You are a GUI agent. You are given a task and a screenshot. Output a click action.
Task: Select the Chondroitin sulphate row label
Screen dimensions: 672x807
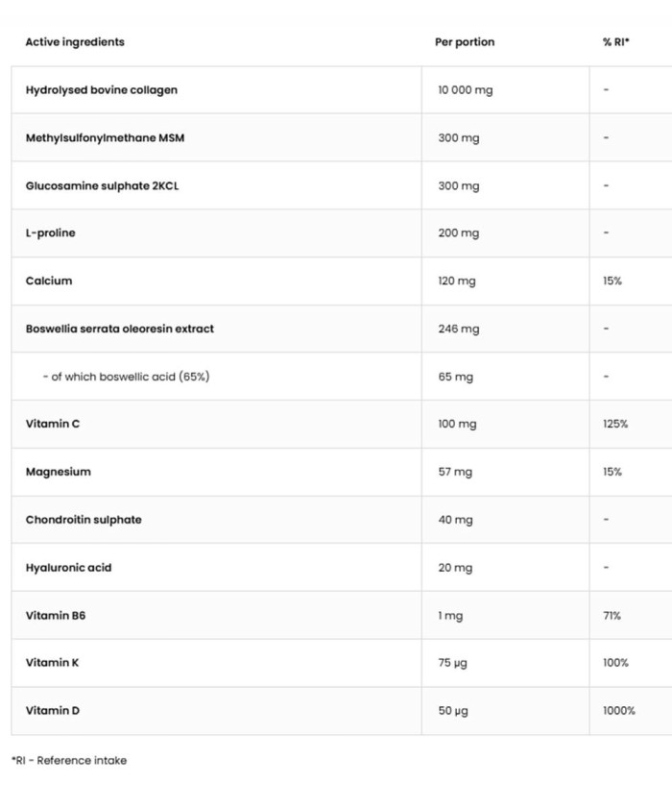(x=84, y=520)
